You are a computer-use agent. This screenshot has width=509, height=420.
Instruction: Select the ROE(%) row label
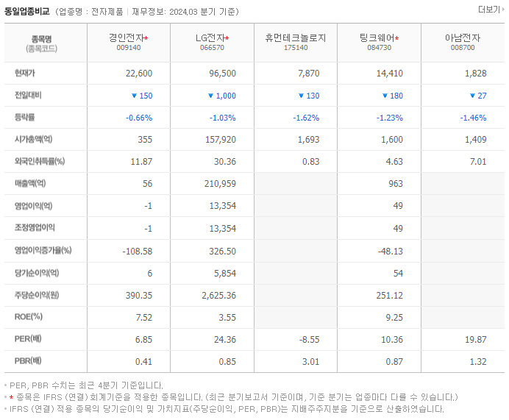click(29, 317)
